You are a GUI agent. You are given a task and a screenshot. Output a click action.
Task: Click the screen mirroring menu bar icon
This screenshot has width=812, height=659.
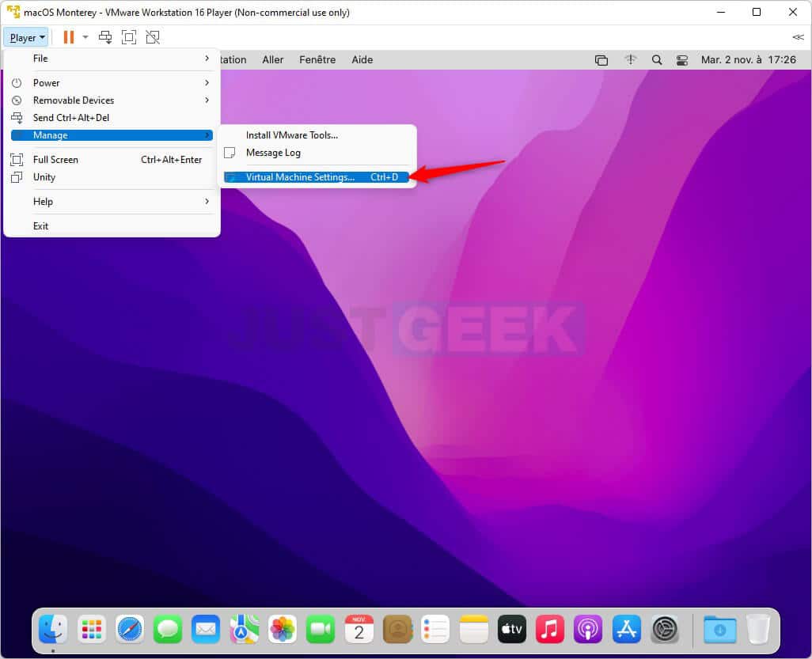pyautogui.click(x=601, y=60)
